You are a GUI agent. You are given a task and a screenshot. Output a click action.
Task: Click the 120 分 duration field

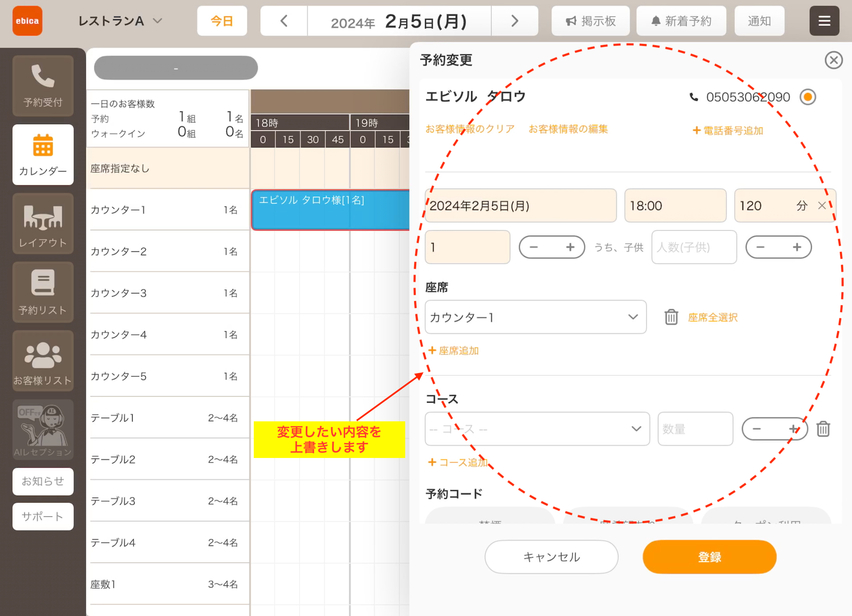[785, 205]
